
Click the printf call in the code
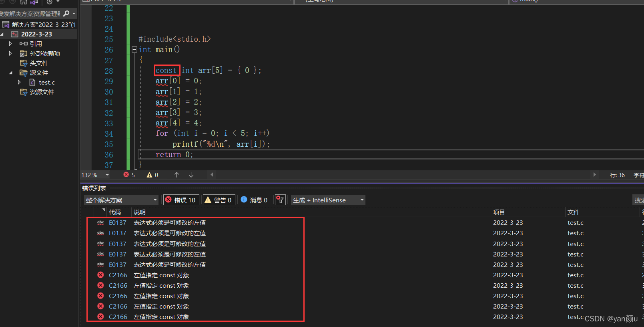click(221, 144)
